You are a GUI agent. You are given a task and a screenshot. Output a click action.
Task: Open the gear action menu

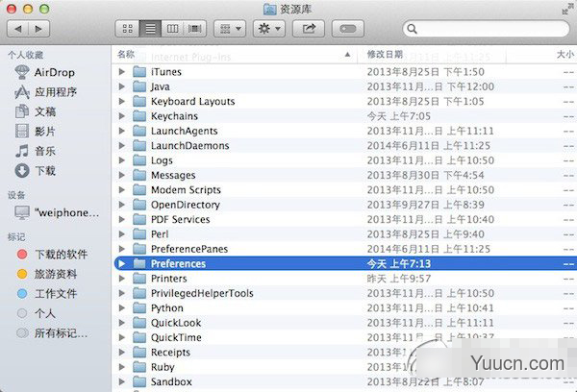(269, 29)
